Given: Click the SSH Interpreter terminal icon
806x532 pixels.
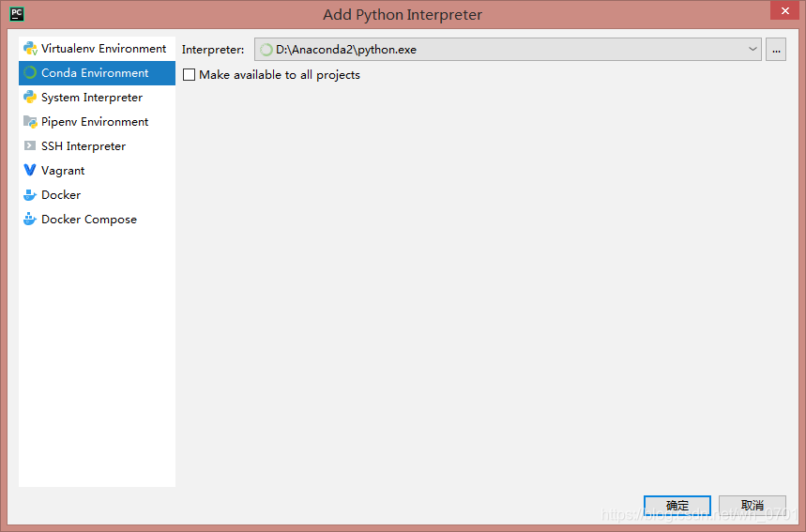Looking at the screenshot, I should click(x=30, y=146).
